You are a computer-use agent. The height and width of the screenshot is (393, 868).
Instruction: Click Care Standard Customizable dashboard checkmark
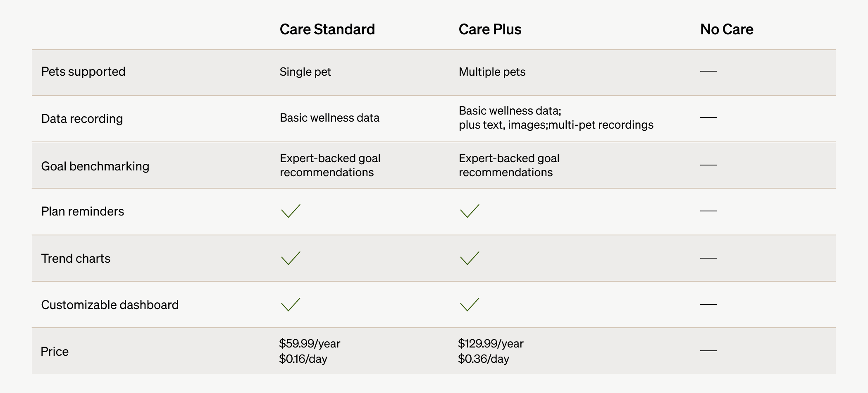pyautogui.click(x=291, y=304)
